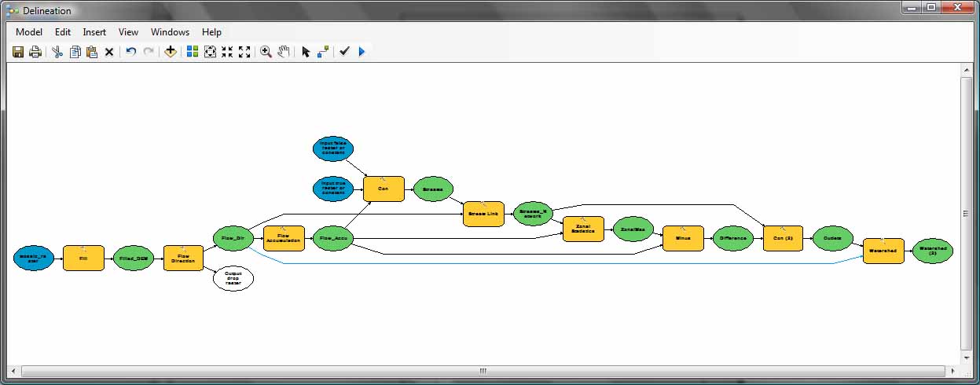Delete the selection with the X icon

click(x=109, y=52)
